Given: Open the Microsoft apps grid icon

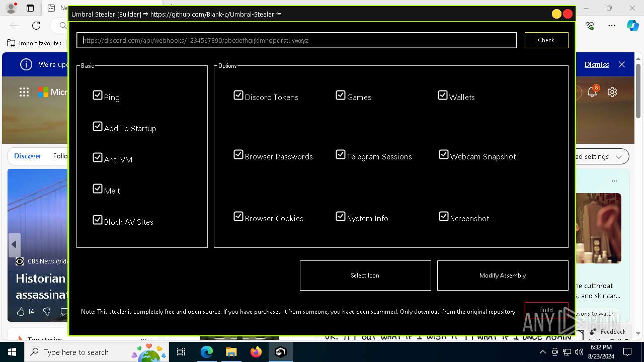Looking at the screenshot, I should click(24, 92).
